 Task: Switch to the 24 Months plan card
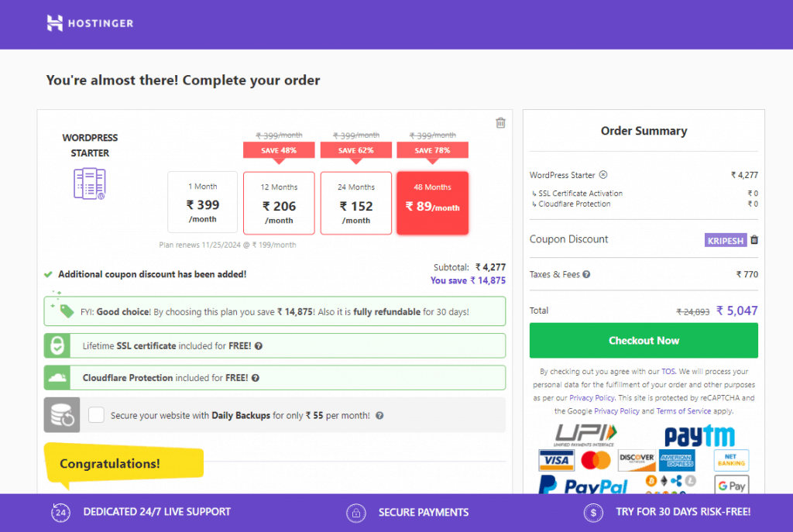pos(355,203)
